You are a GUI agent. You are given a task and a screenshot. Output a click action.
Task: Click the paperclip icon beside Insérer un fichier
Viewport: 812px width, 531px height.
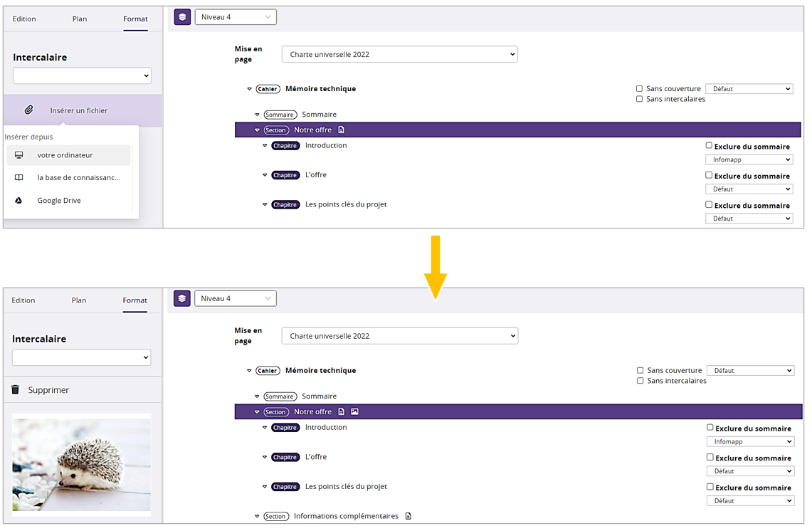click(x=29, y=110)
